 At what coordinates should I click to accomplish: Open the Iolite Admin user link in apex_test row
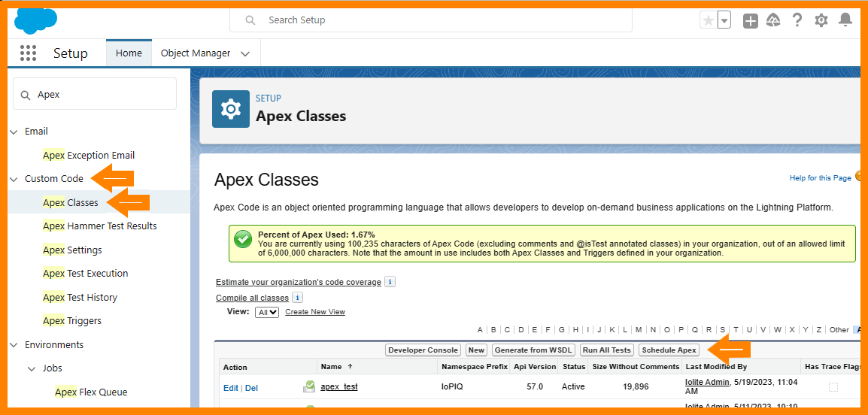click(706, 383)
